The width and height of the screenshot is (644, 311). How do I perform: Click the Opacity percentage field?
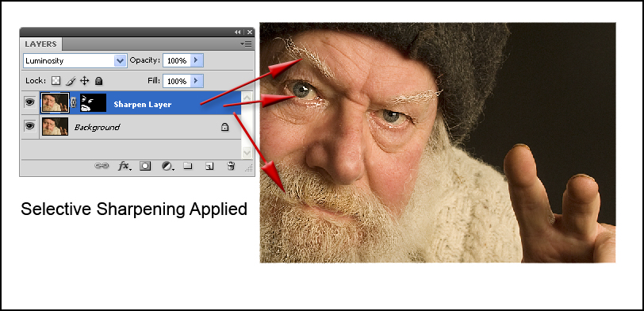[x=177, y=61]
